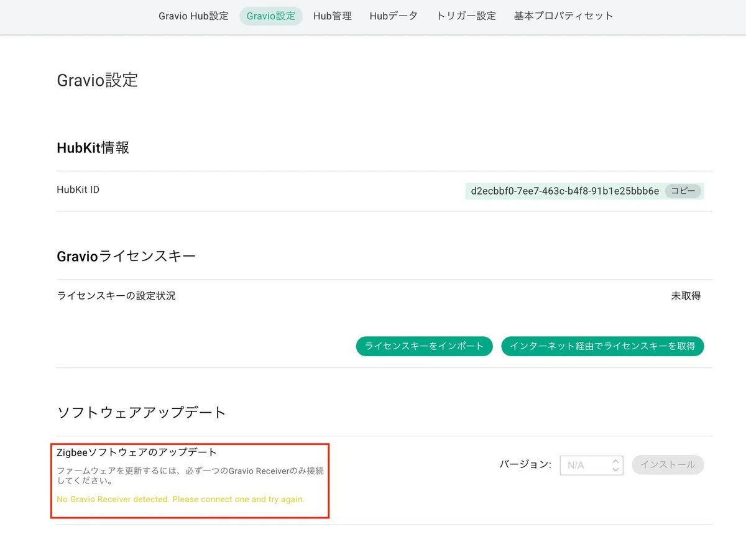Open the バージョン N/A dropdown
The height and width of the screenshot is (560, 746).
[591, 465]
